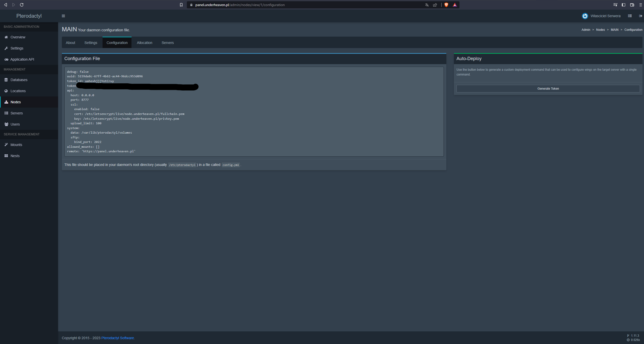This screenshot has height=344, width=644.
Task: Toggle the browser sidebar panel icon
Action: coord(623,5)
